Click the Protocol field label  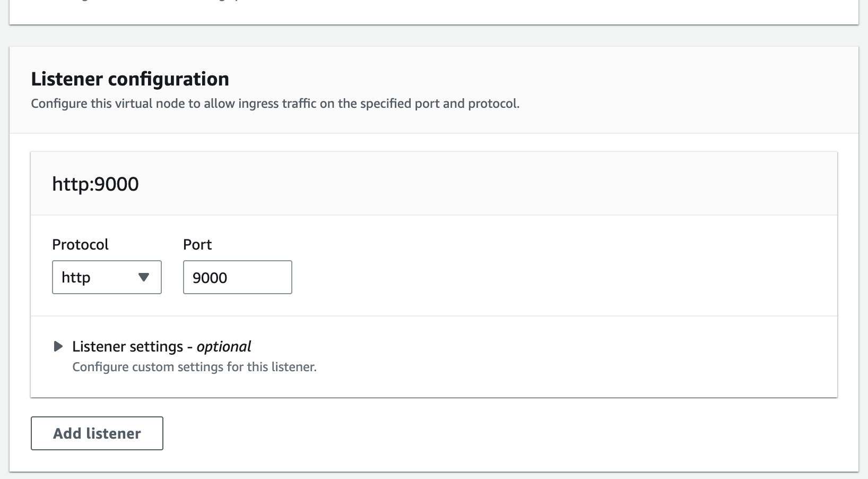pyautogui.click(x=80, y=244)
